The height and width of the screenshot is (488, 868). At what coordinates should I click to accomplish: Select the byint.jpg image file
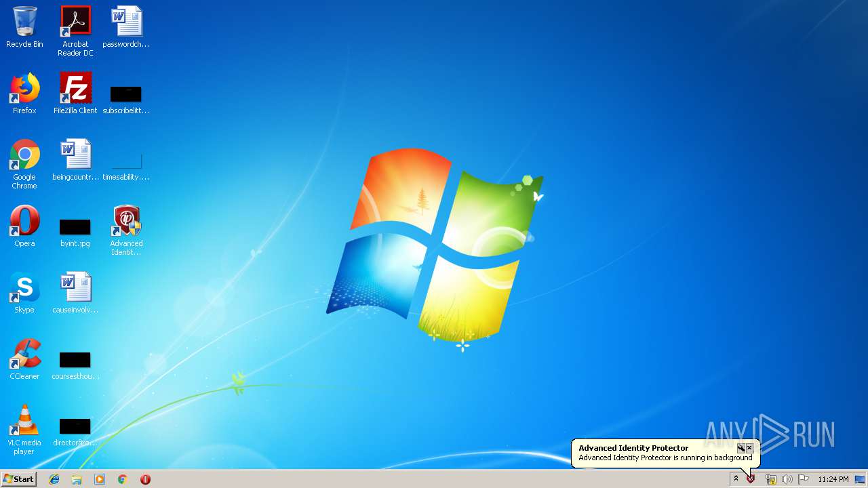point(75,232)
